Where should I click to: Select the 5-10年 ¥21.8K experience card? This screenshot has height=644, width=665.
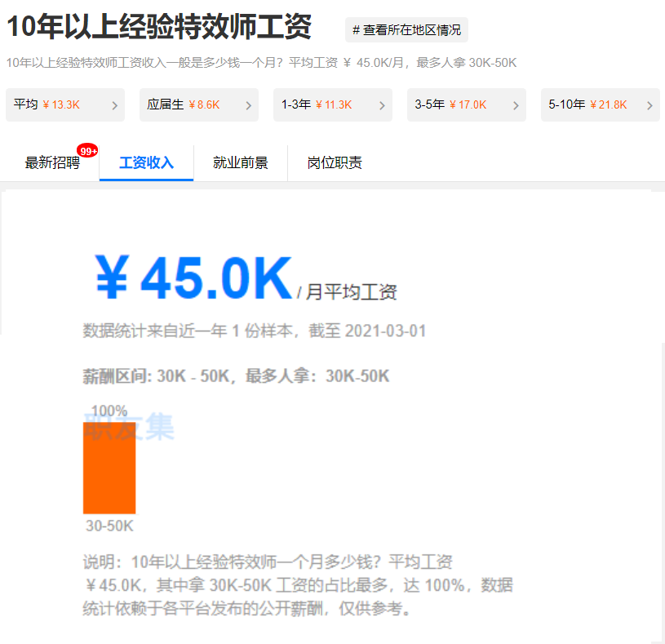coord(601,104)
